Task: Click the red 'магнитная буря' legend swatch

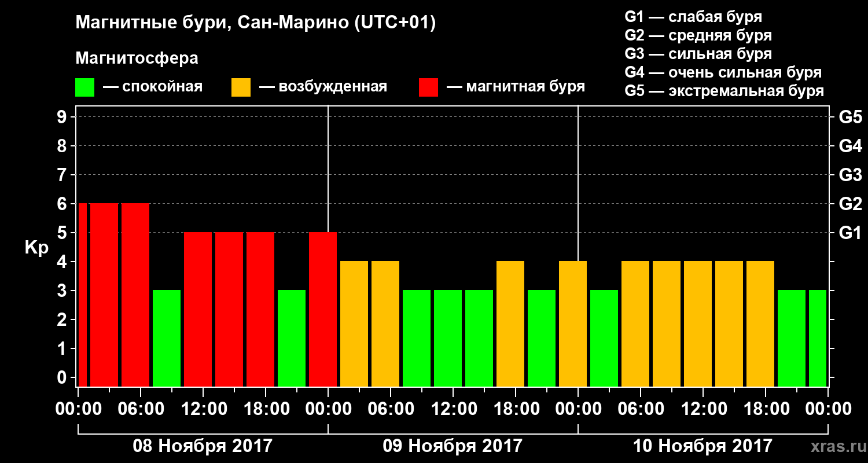Action: coord(428,87)
